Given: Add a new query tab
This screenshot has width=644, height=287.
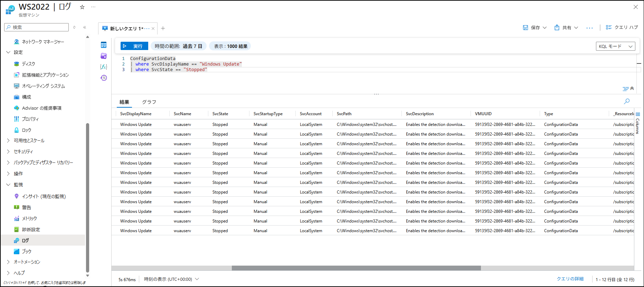Looking at the screenshot, I should 163,28.
